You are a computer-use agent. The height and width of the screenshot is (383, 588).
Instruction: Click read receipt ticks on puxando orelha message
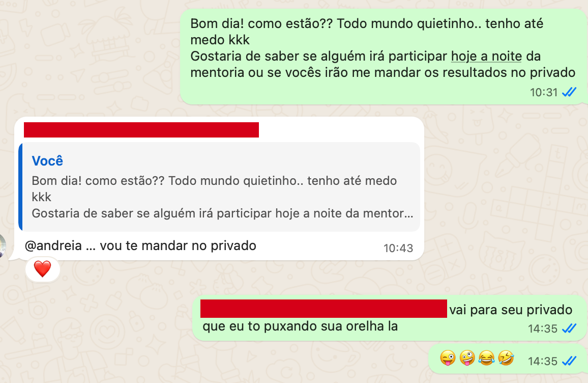pos(569,329)
